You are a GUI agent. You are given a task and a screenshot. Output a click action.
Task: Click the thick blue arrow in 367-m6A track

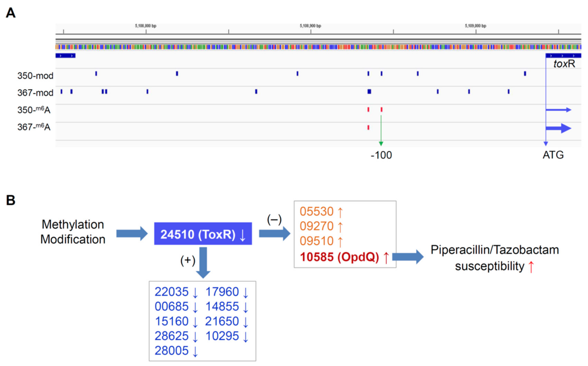pos(559,128)
